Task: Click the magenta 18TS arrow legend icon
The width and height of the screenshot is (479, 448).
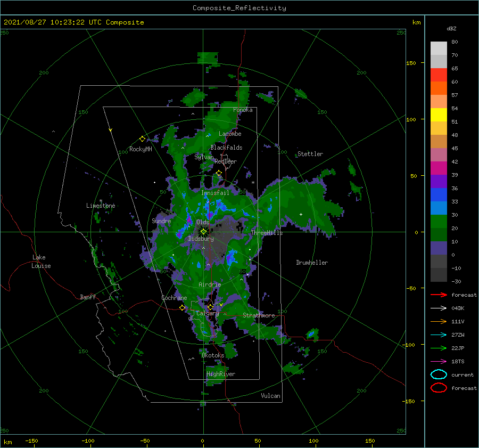Action: pyautogui.click(x=439, y=362)
